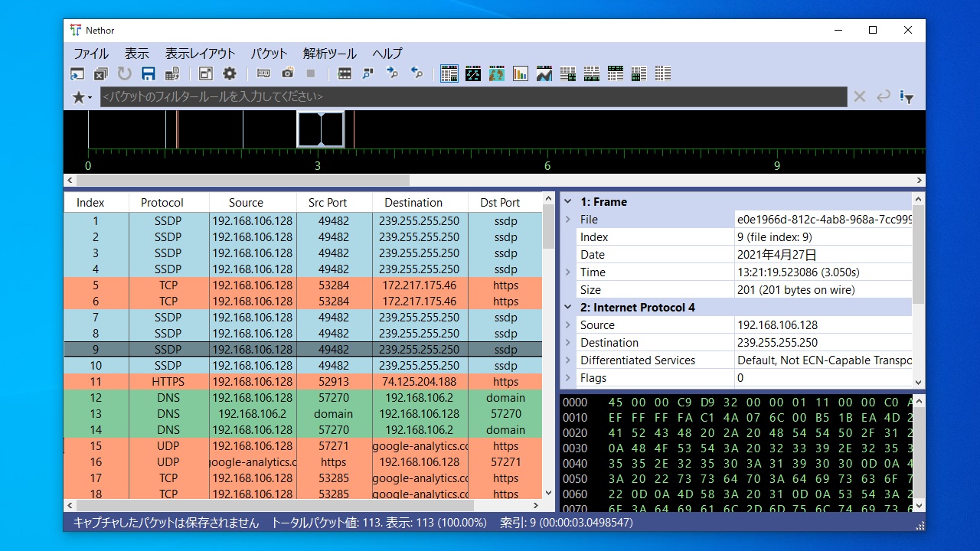This screenshot has height=551, width=980.
Task: Choose the last column layout preset icon
Action: pyautogui.click(x=663, y=73)
